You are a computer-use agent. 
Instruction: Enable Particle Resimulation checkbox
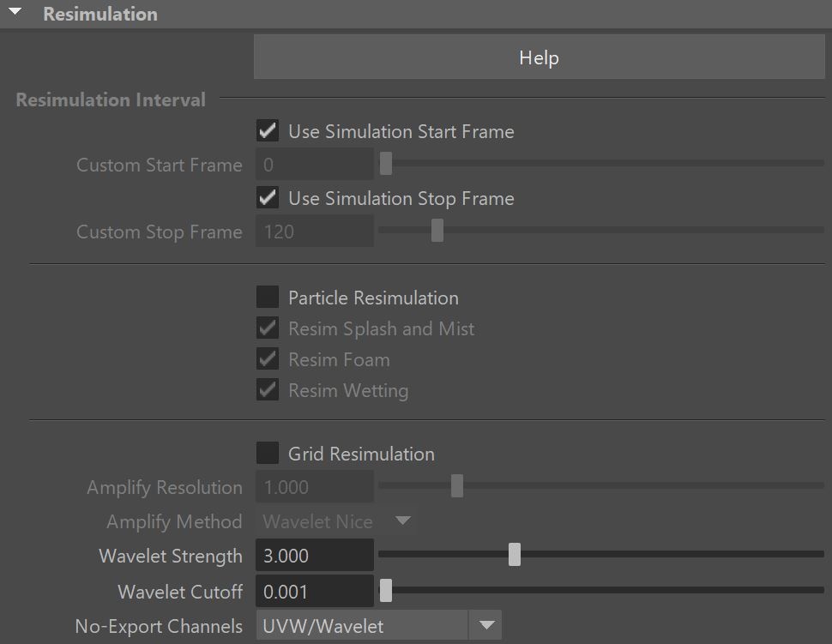pyautogui.click(x=268, y=297)
